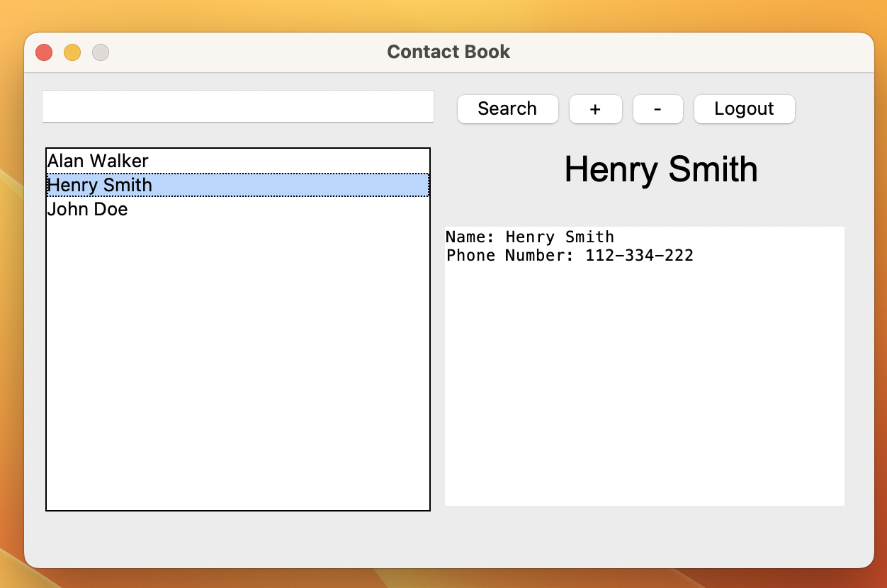Add a contact with the + button

[x=595, y=109]
